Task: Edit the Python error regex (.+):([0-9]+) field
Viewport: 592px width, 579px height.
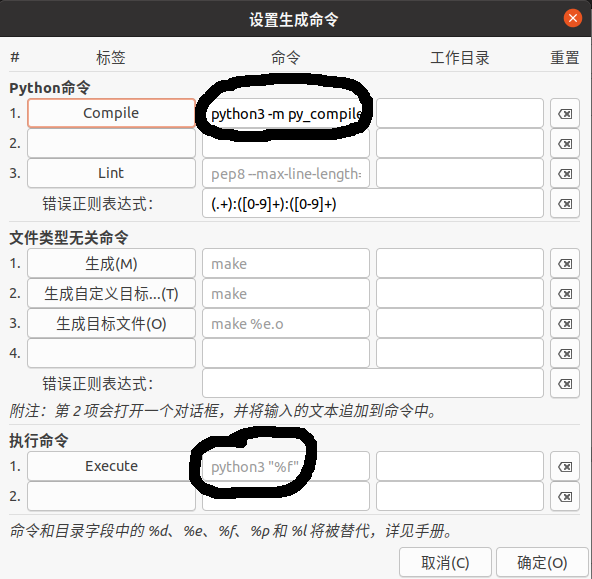Action: [x=373, y=204]
